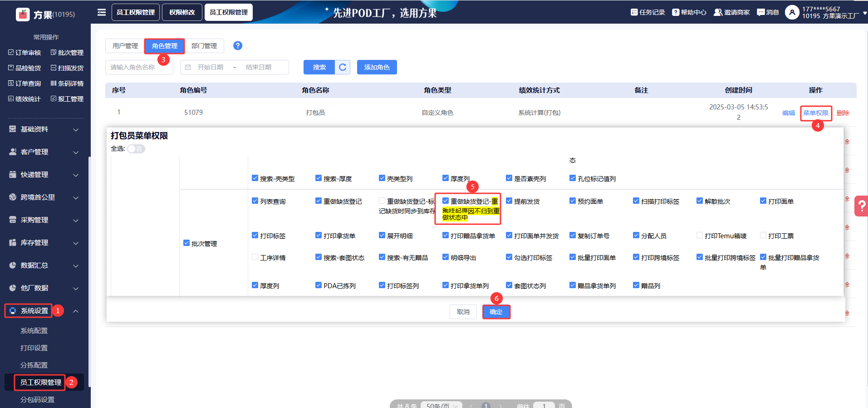Uncheck the 展开明细 checkbox
This screenshot has width=868, height=408.
click(382, 236)
